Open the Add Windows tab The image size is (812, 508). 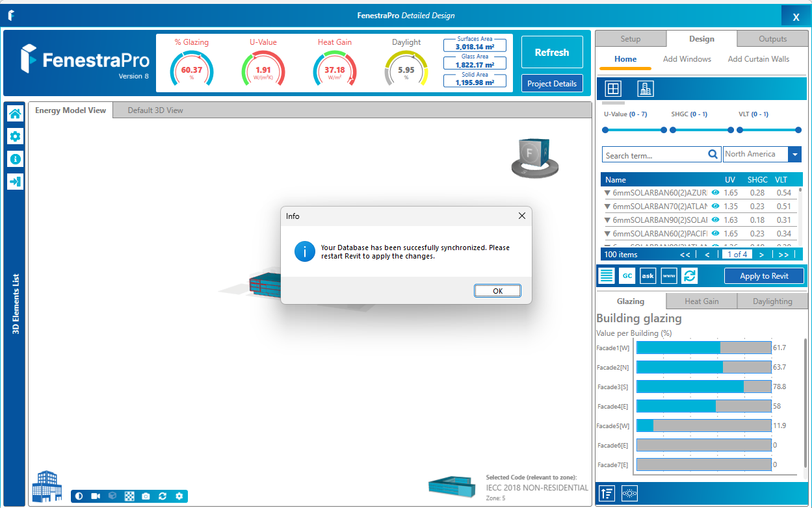click(x=687, y=59)
